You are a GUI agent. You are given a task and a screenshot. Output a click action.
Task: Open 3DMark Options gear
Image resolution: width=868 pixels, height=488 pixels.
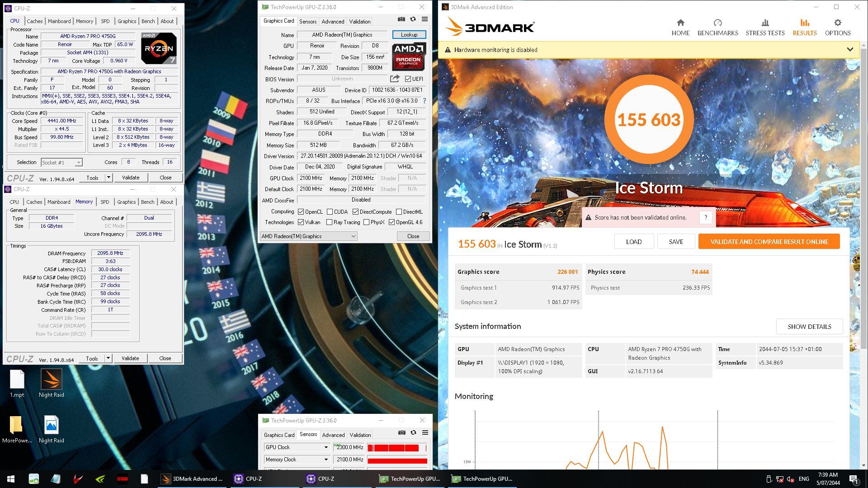click(838, 28)
